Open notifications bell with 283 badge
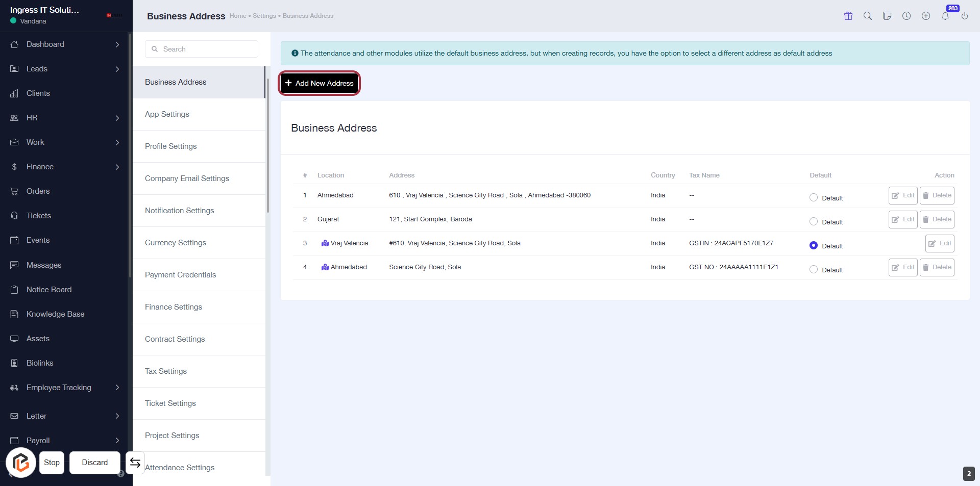 point(945,16)
